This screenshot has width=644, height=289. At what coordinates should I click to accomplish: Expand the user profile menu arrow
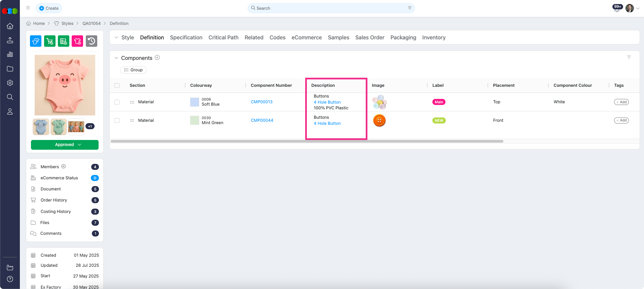pos(638,8)
